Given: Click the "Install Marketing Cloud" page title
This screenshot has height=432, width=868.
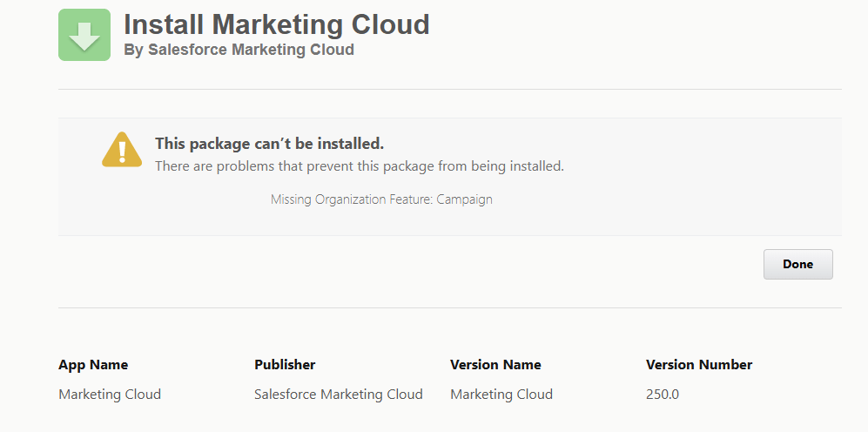Looking at the screenshot, I should point(276,24).
